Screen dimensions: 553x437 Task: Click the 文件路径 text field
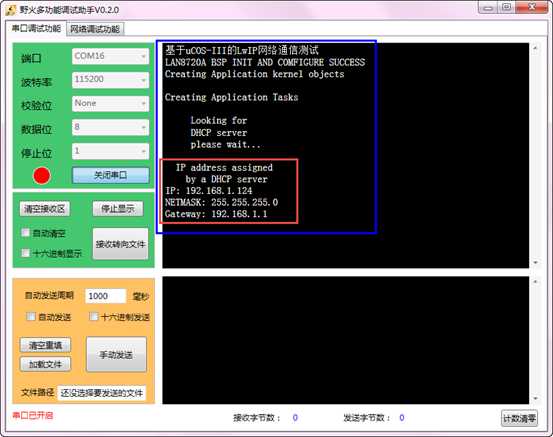(102, 393)
